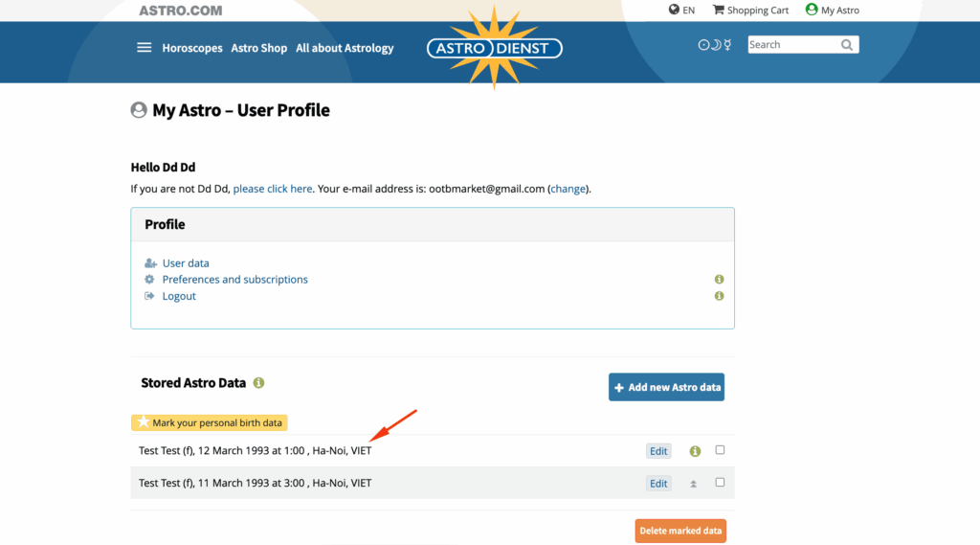Viewport: 980px width, 545px height.
Task: Click the sun moon mercury symbols icon
Action: tap(714, 45)
